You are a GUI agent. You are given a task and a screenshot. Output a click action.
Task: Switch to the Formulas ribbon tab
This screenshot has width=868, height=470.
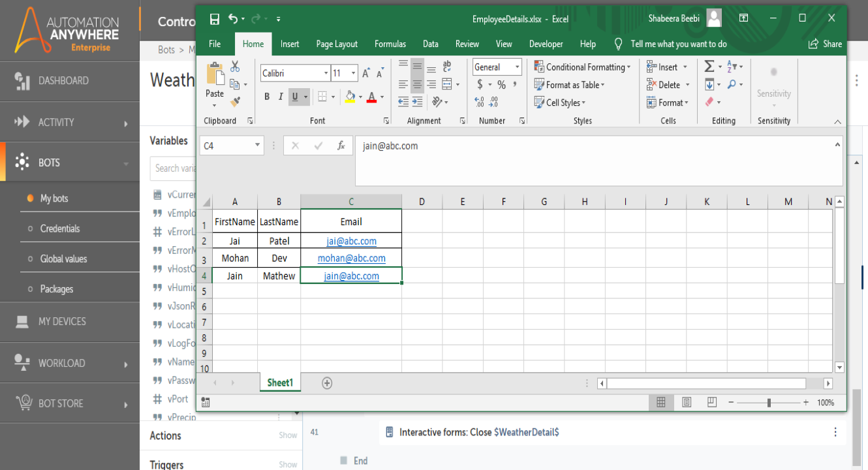point(390,44)
